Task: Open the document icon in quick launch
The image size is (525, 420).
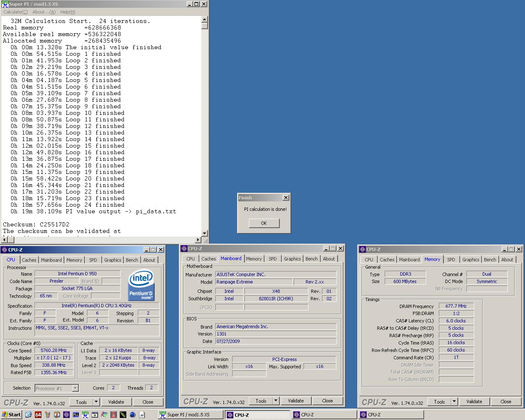Action: (142, 415)
